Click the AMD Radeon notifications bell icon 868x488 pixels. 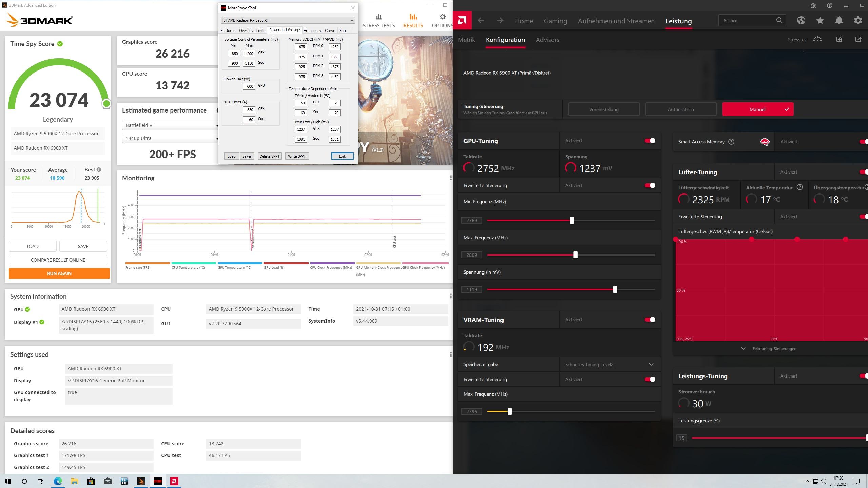click(839, 21)
